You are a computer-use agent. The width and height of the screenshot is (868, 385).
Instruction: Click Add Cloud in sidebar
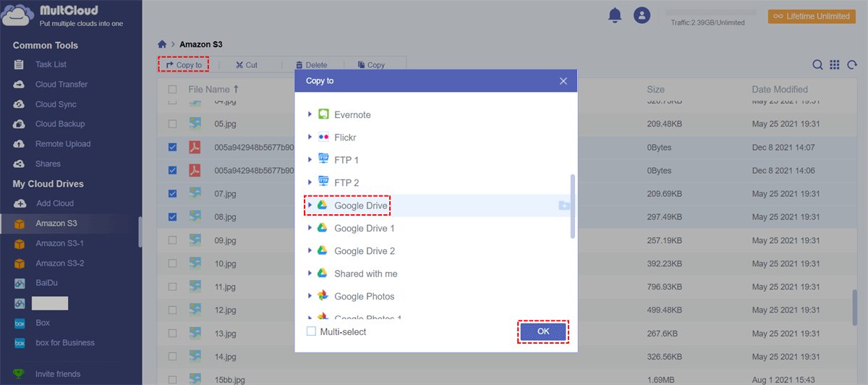click(x=54, y=203)
